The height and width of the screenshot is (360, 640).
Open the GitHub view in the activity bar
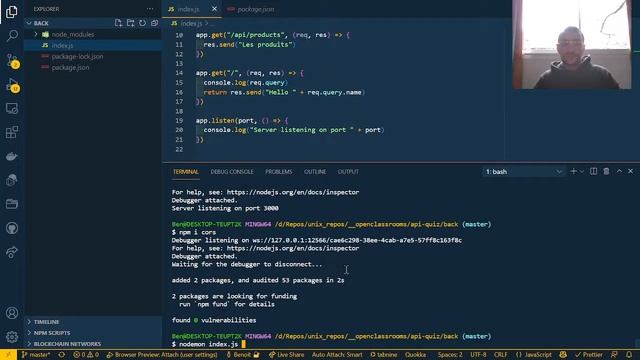click(x=11, y=228)
